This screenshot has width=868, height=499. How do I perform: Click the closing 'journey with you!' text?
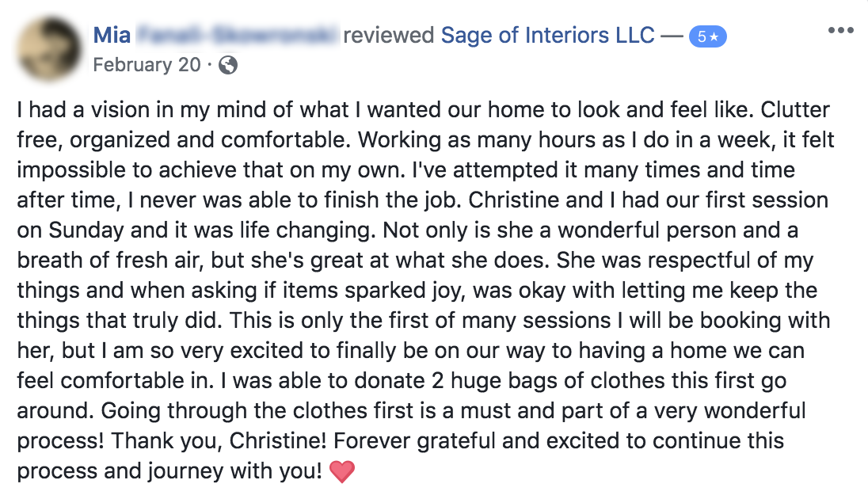coord(234,471)
